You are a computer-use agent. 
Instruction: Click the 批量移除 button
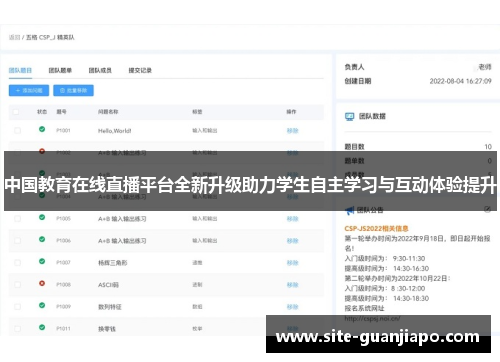[x=73, y=90]
